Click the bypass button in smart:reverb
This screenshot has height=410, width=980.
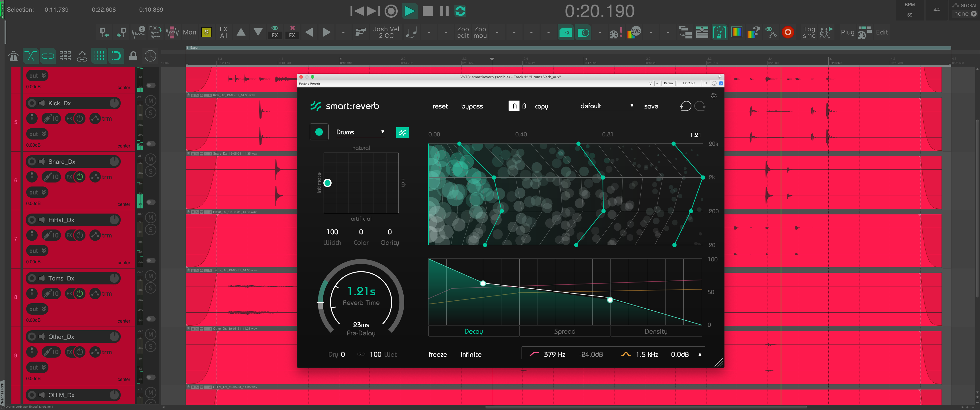tap(472, 106)
